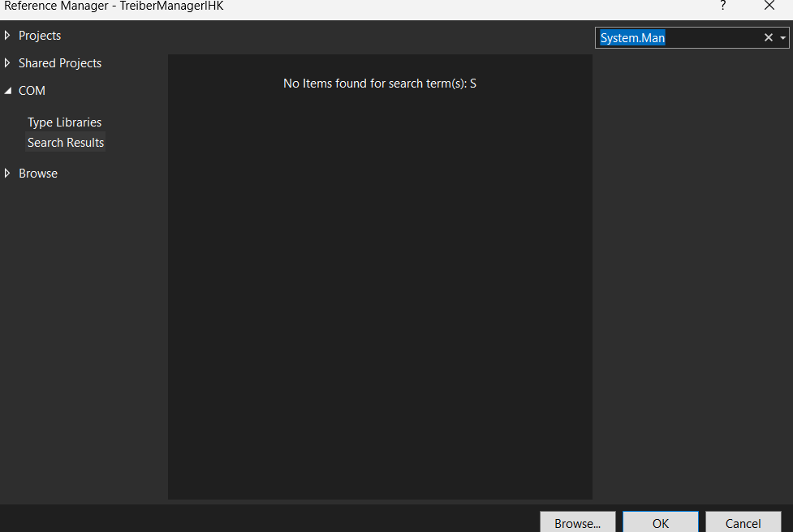
Task: Expand the Browse section arrow
Action: 7,174
